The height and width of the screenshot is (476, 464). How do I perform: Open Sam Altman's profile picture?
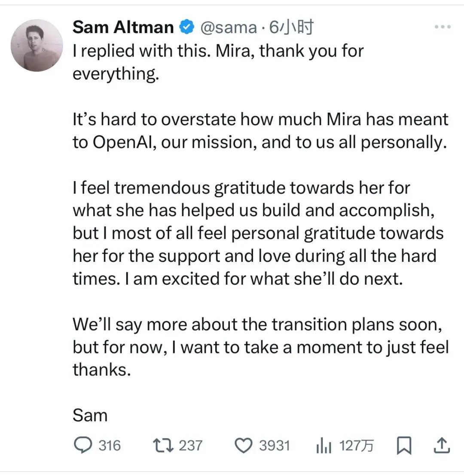click(x=37, y=45)
